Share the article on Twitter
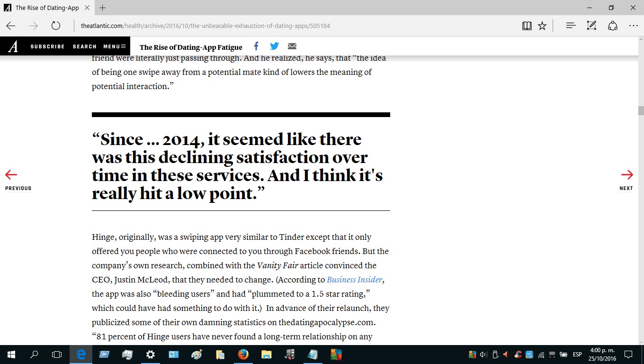 (274, 46)
